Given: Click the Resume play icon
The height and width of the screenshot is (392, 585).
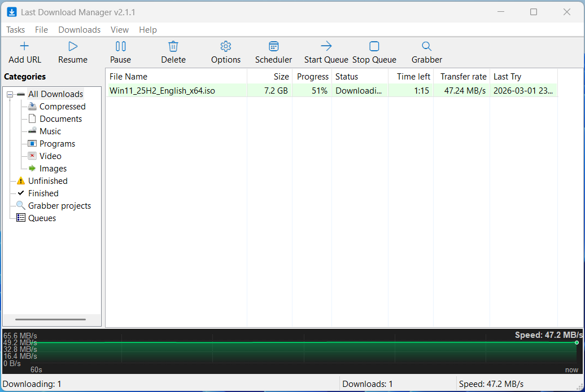Looking at the screenshot, I should (x=73, y=46).
